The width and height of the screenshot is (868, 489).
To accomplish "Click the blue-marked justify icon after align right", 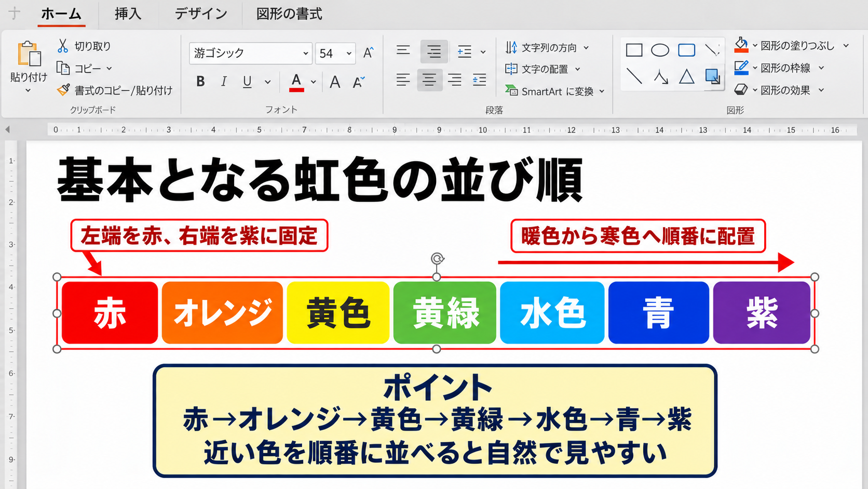I will [x=479, y=80].
